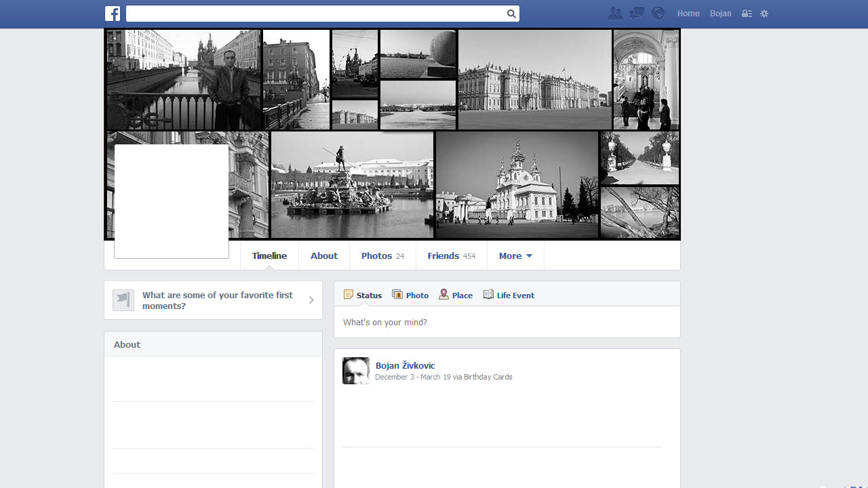868x488 pixels.
Task: Click the "What's on your mind?" field
Action: point(507,323)
